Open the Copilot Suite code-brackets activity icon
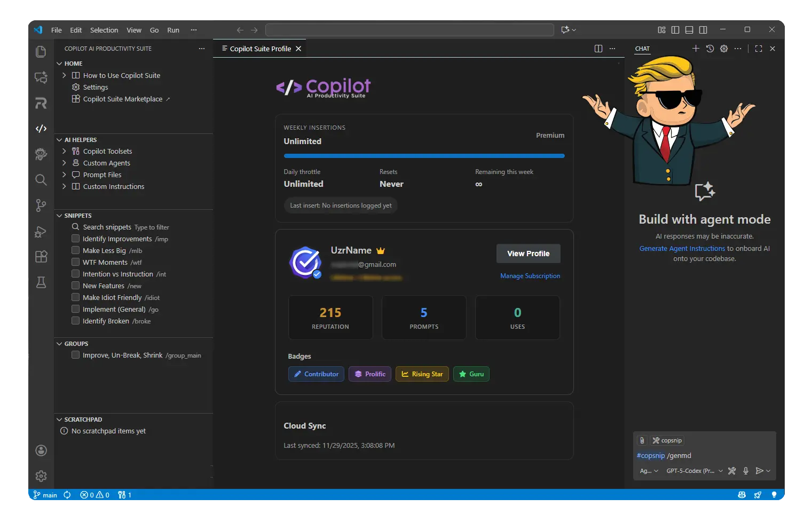This screenshot has height=522, width=812. tap(41, 129)
